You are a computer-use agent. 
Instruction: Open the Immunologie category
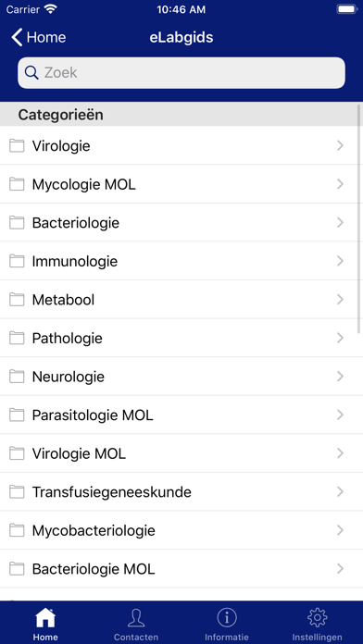click(181, 261)
